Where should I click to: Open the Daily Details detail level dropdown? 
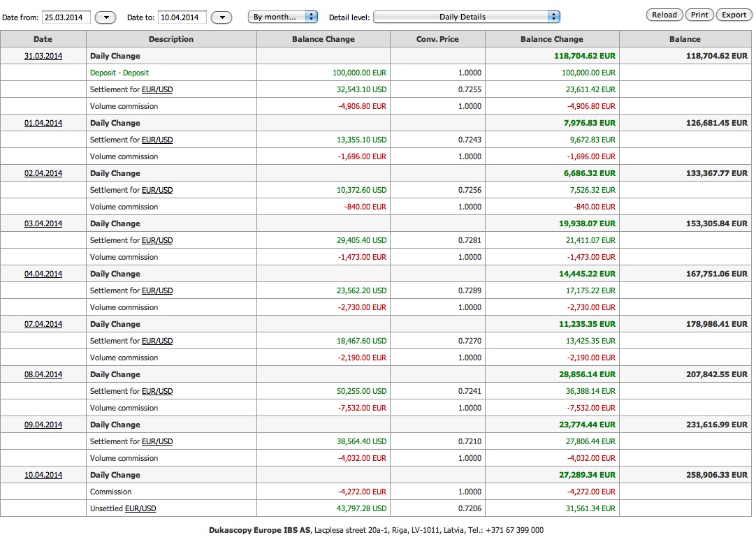tap(467, 17)
